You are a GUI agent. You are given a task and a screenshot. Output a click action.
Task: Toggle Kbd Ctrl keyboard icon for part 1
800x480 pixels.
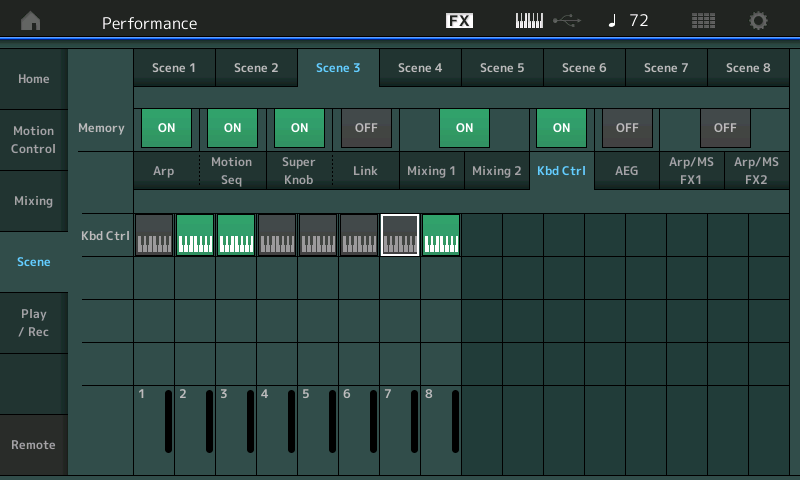tap(154, 235)
